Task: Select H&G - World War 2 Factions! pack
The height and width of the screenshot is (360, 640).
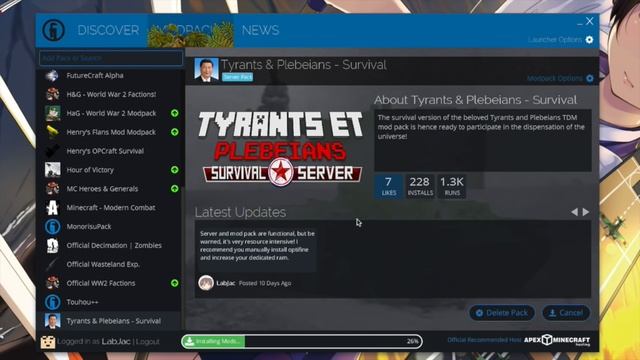Action: pos(110,94)
